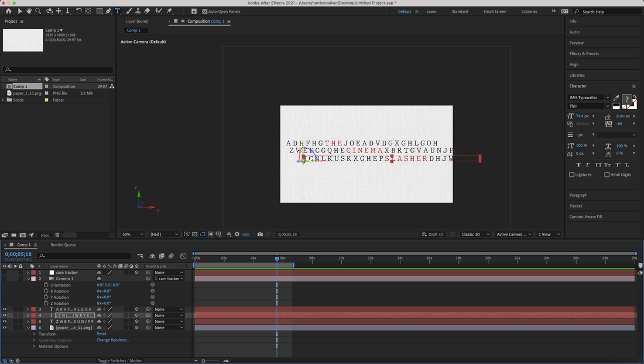Screen dimensions: 644x364
Task: Select the Zoom magnifier tool
Action: (38, 11)
